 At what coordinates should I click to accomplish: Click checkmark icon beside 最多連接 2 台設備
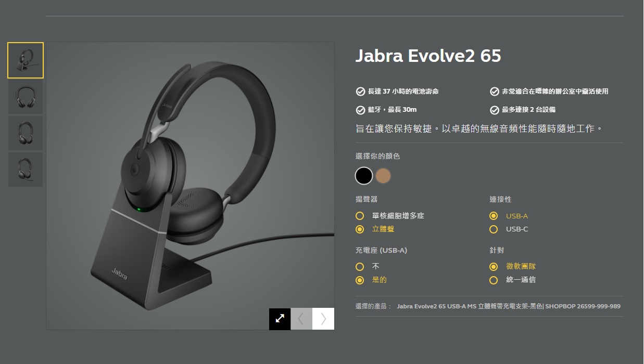[495, 110]
